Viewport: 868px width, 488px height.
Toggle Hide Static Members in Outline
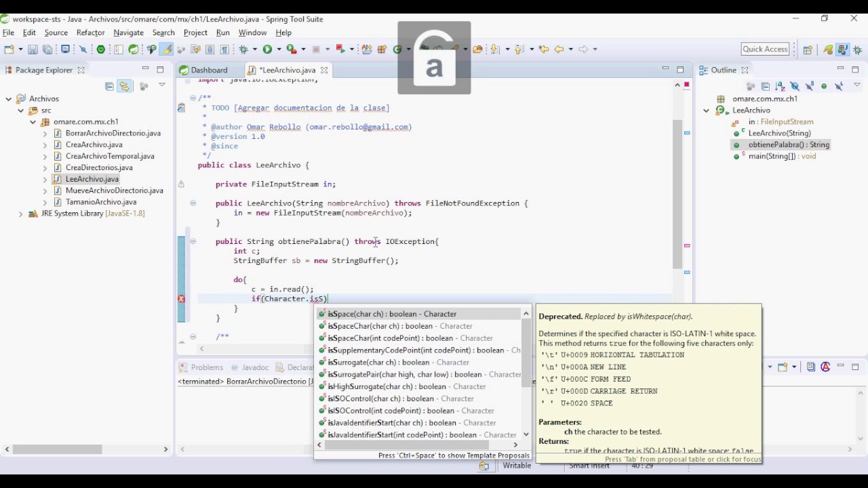tap(810, 86)
